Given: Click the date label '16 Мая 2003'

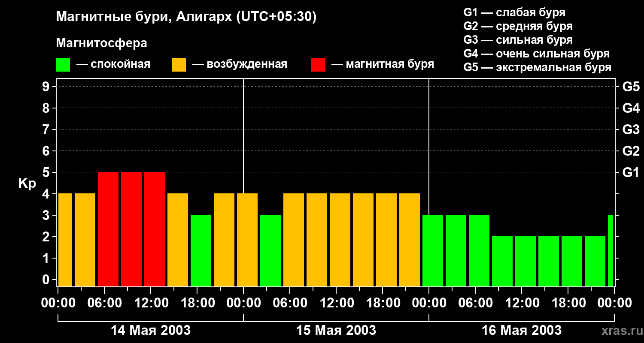Looking at the screenshot, I should [522, 330].
